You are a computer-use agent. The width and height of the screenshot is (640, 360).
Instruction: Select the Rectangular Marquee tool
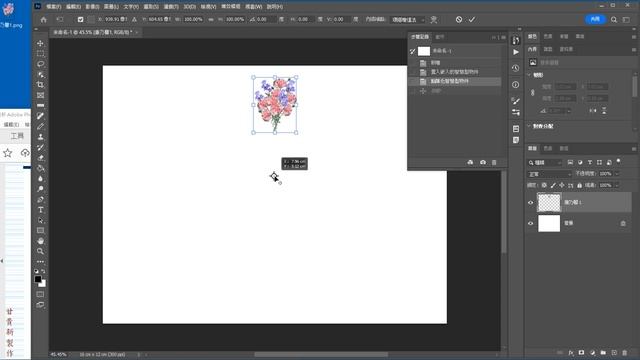click(40, 53)
